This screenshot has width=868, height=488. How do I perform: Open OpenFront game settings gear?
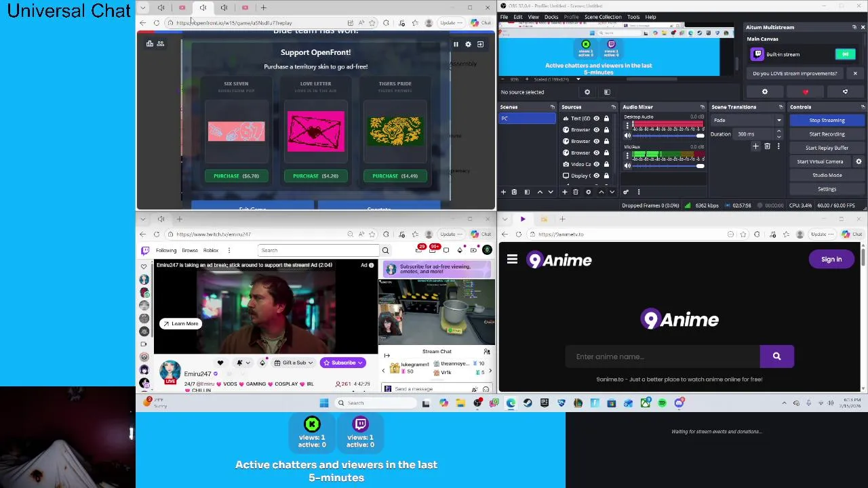coord(468,44)
